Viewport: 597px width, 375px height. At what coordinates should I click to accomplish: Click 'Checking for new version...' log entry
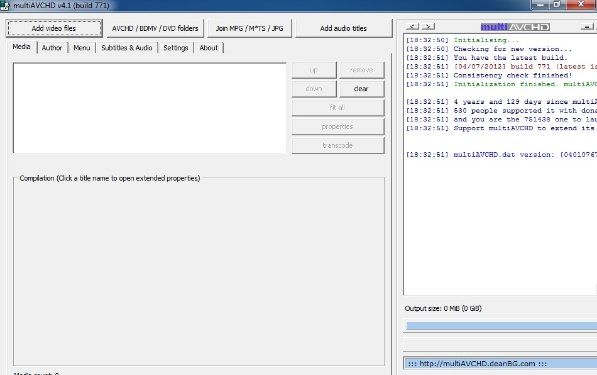(x=489, y=49)
